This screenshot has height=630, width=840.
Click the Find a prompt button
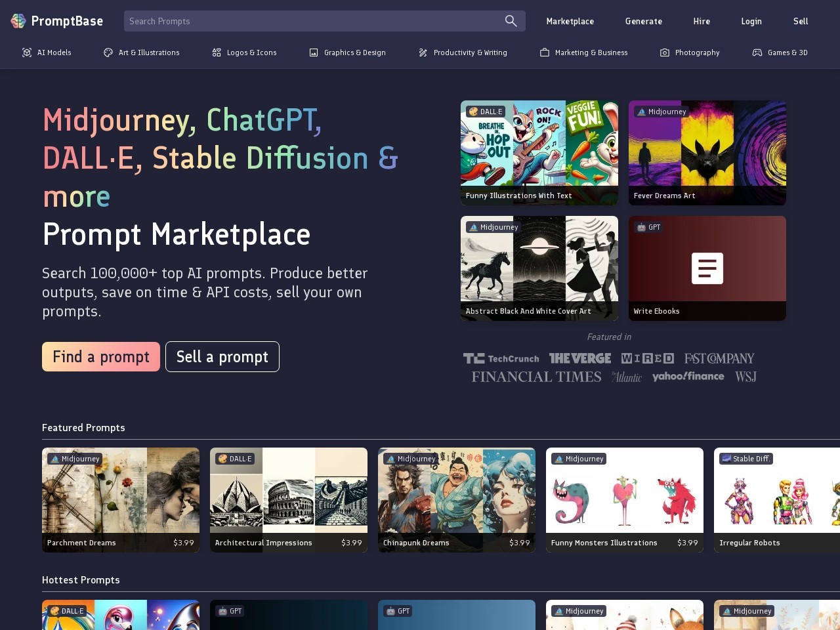(x=101, y=356)
